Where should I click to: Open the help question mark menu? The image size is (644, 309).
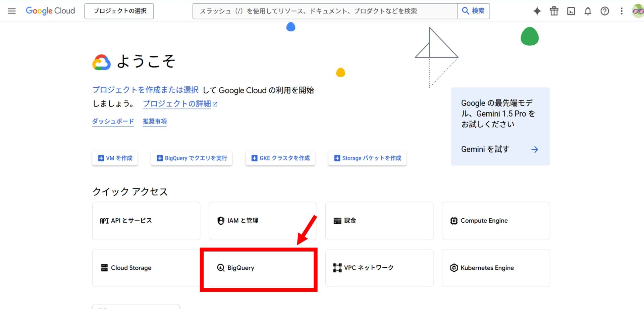click(605, 11)
